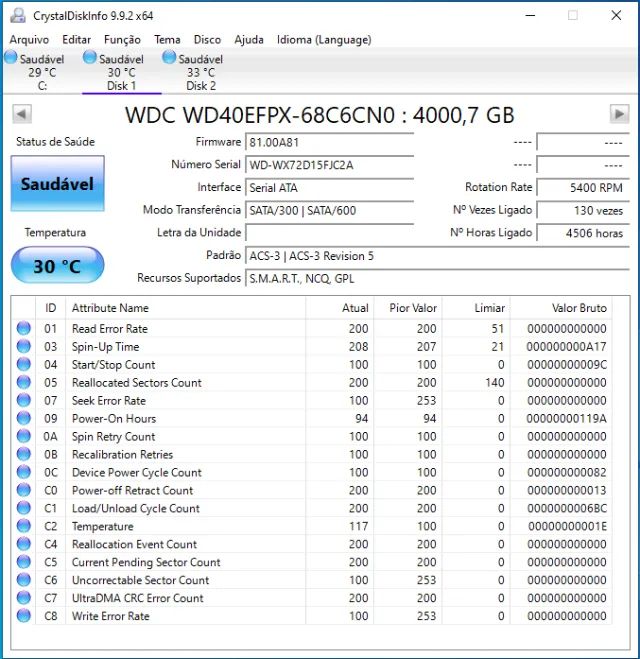Click the raw value 00000000A17
The height and width of the screenshot is (659, 640).
(566, 347)
